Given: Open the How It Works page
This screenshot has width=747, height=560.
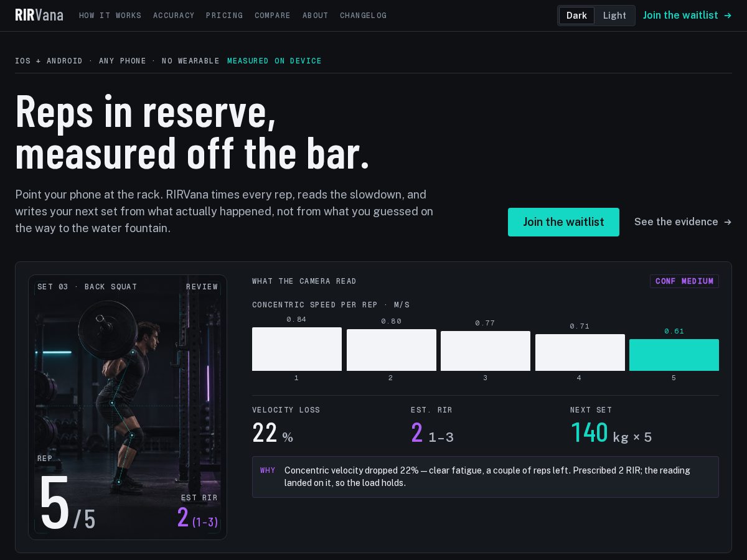Looking at the screenshot, I should pos(110,16).
